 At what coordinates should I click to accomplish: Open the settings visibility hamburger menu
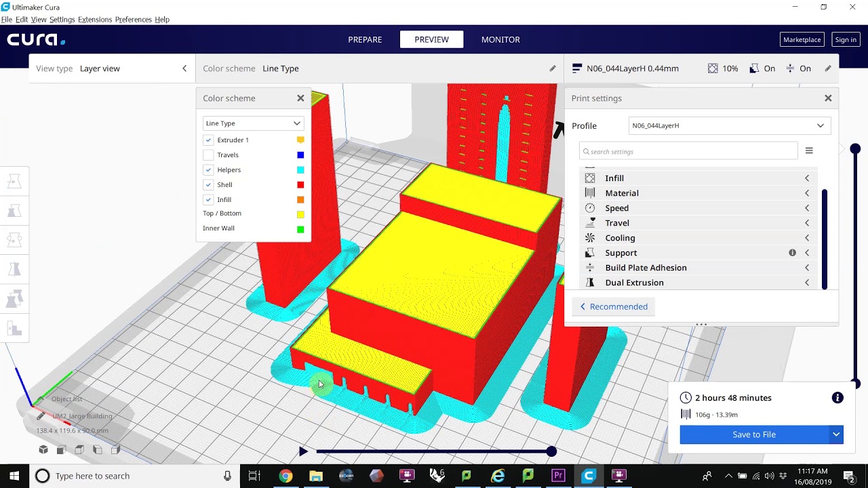809,150
